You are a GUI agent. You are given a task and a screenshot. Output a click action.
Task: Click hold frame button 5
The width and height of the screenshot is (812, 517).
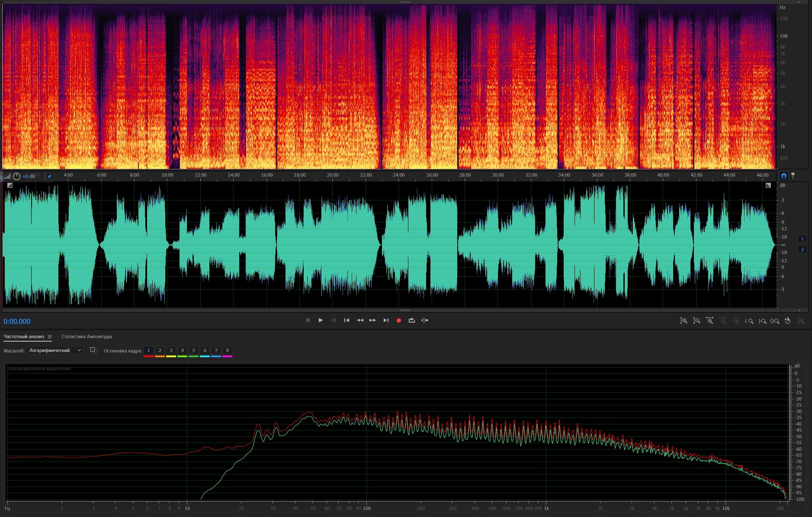point(193,350)
